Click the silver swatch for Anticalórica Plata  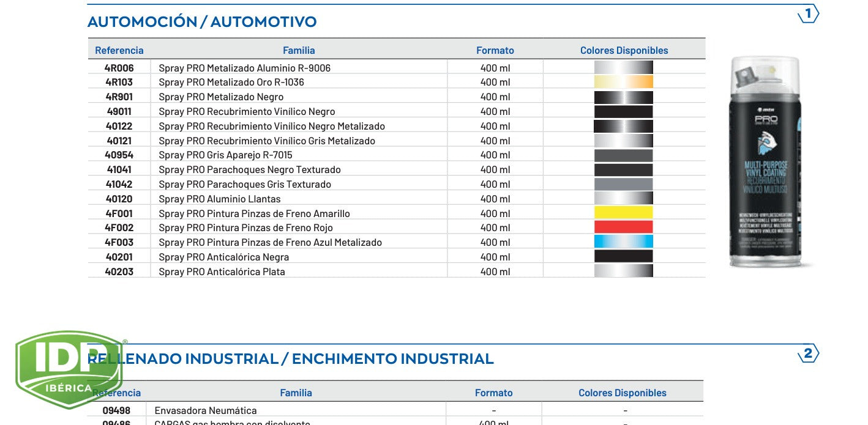tap(624, 271)
